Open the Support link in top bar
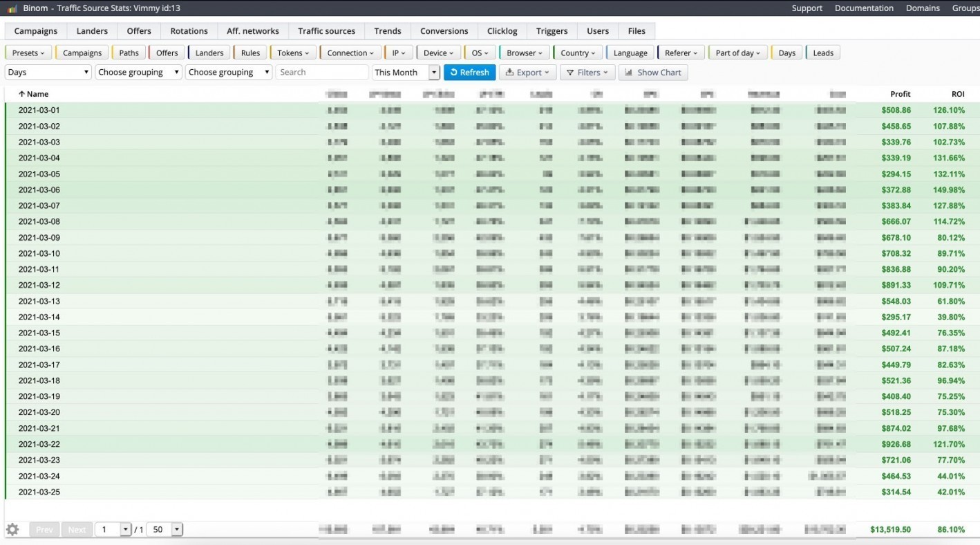The height and width of the screenshot is (545, 980). [807, 8]
